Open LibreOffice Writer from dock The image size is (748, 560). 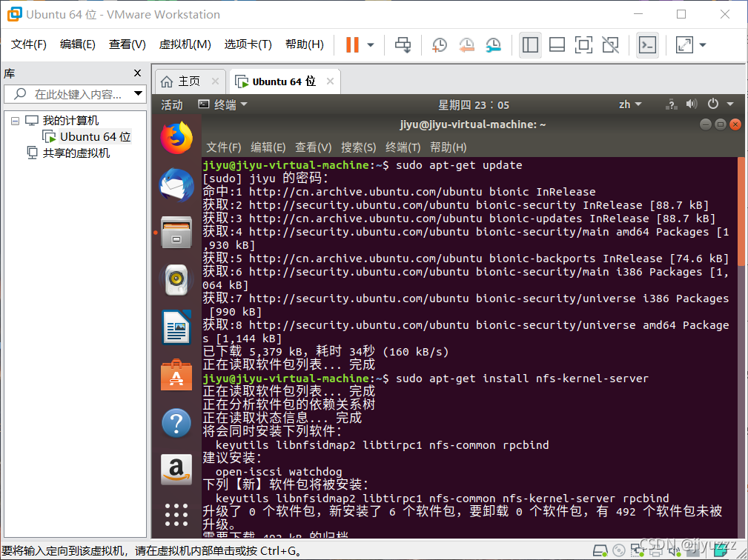(x=176, y=327)
